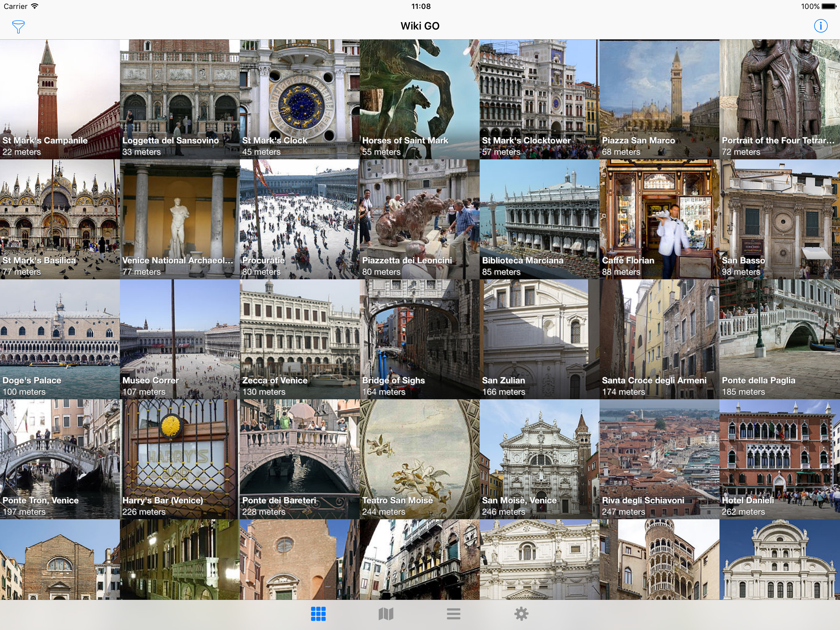
Task: Open the Riva degli Schiavoni tile
Action: tap(659, 459)
